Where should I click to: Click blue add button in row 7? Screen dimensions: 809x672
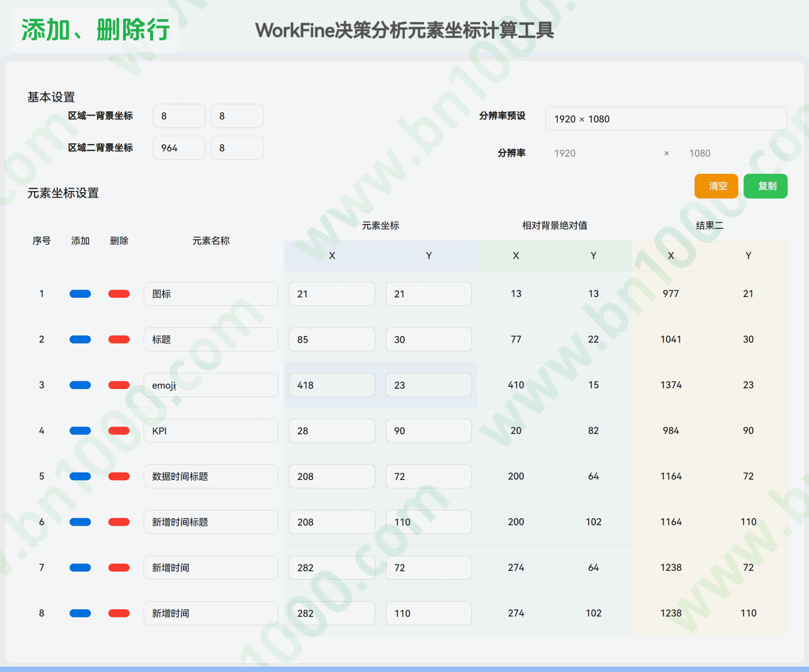coord(80,568)
